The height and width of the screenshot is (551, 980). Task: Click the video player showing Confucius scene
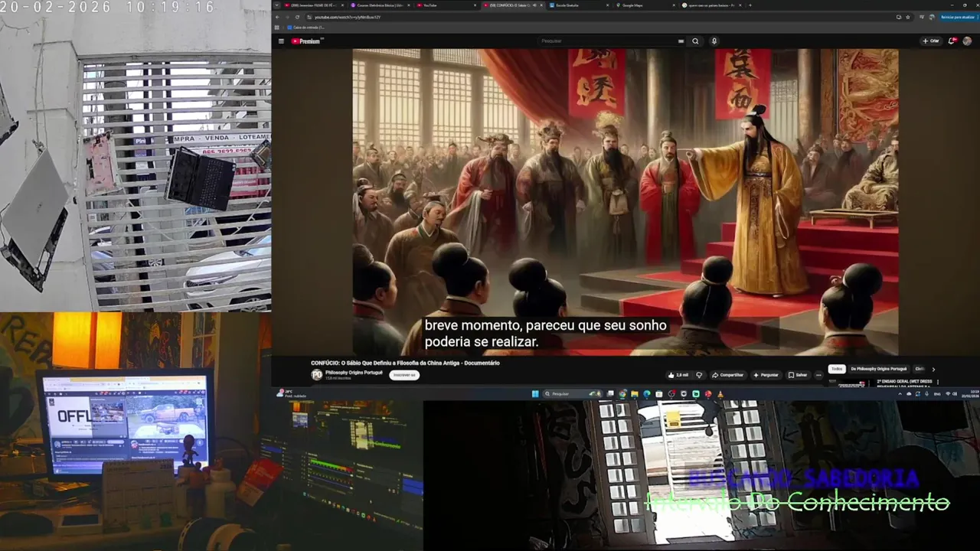pos(625,202)
